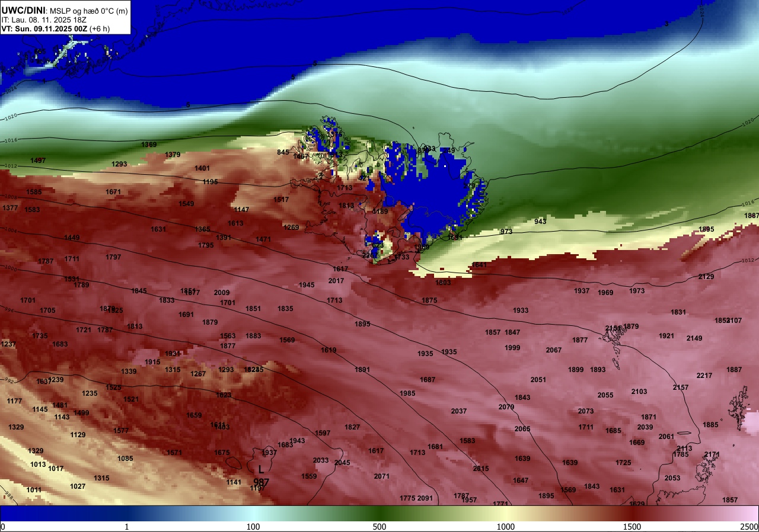Click the map value 1401
This screenshot has width=759, height=532.
(x=202, y=168)
